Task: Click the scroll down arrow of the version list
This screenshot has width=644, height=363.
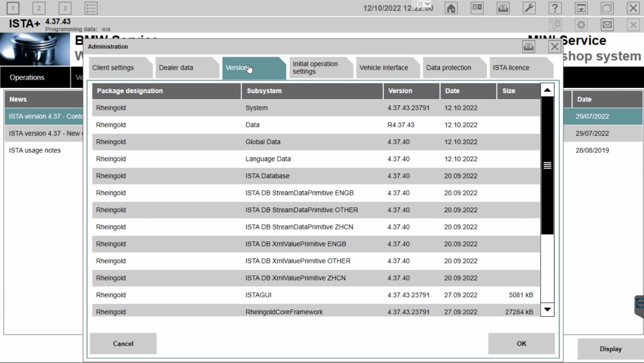Action: click(x=547, y=309)
